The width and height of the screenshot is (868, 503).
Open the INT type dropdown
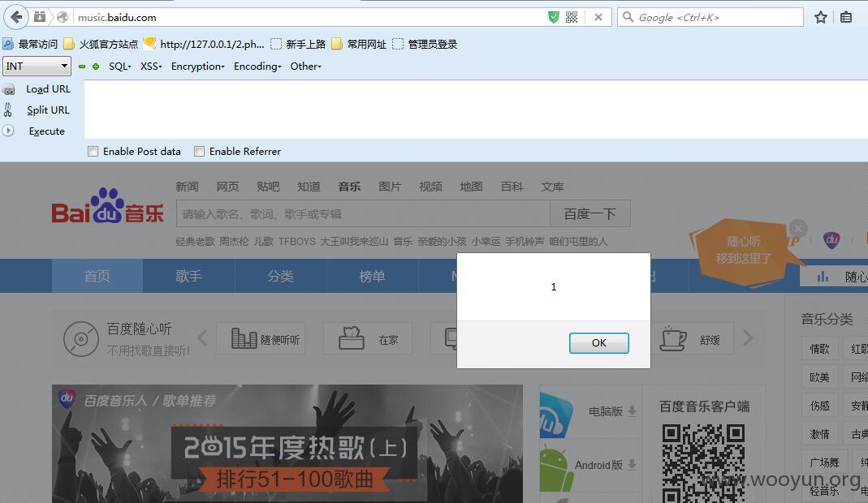point(37,67)
